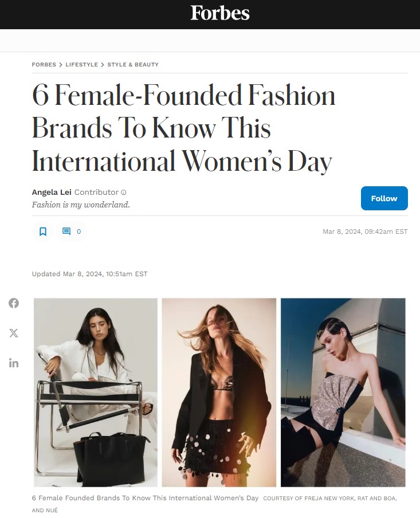Viewport: 420px width, 518px height.
Task: Follow author with the Follow button
Action: (x=384, y=198)
